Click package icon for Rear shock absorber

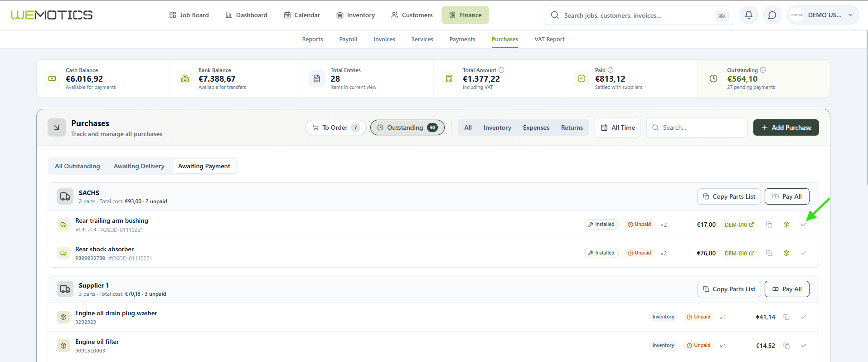786,253
